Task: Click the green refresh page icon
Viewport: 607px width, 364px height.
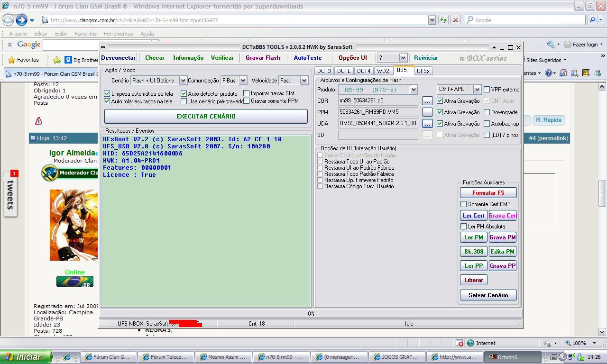Action: click(x=443, y=20)
